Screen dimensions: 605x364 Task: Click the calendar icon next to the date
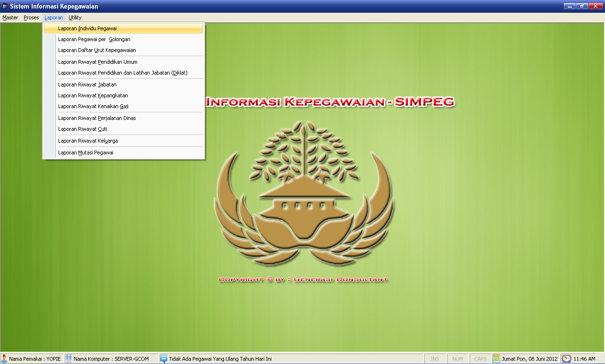[496, 359]
